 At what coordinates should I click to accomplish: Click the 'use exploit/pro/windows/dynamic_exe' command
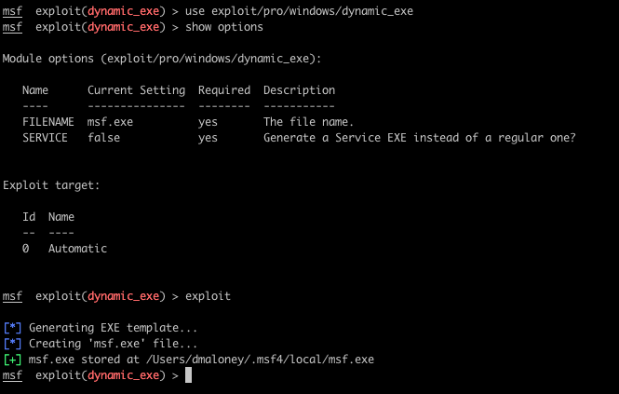click(299, 11)
